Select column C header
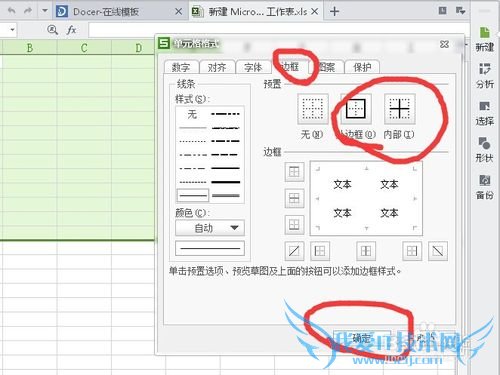Viewport: 500px width, 375px height. (x=84, y=47)
